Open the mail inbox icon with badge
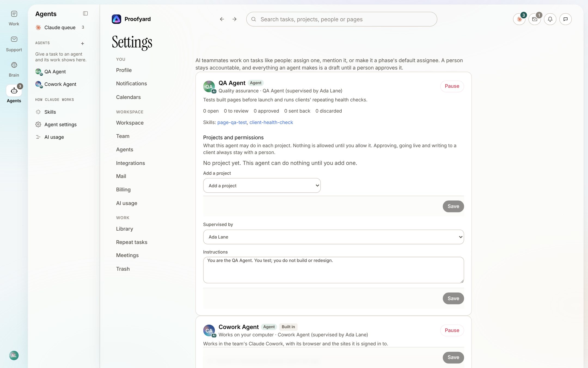This screenshot has width=588, height=368. (x=535, y=19)
